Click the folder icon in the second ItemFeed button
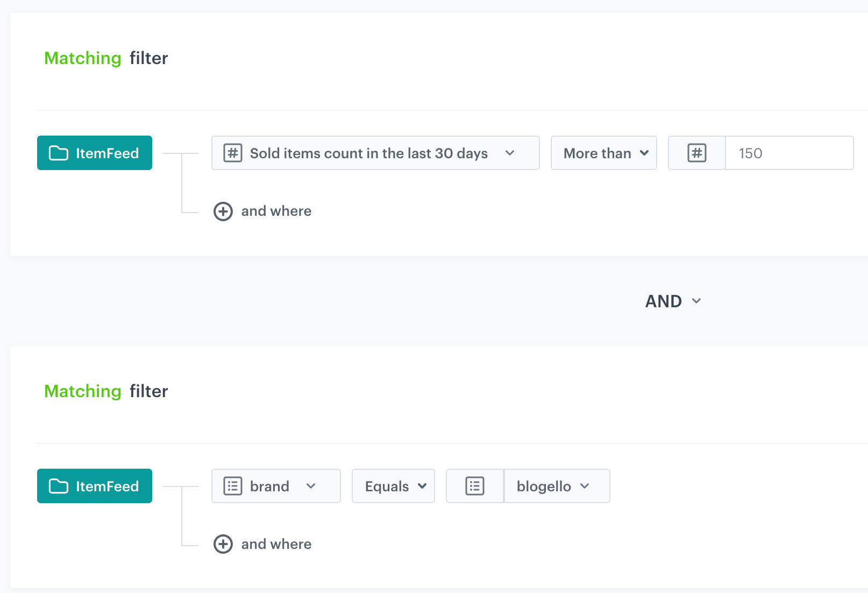The width and height of the screenshot is (868, 593). point(59,486)
